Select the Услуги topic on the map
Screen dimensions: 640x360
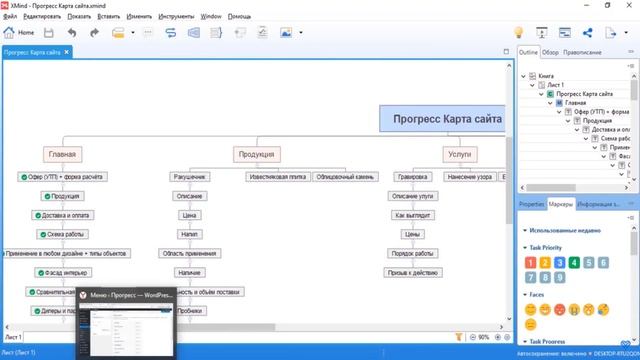point(460,154)
